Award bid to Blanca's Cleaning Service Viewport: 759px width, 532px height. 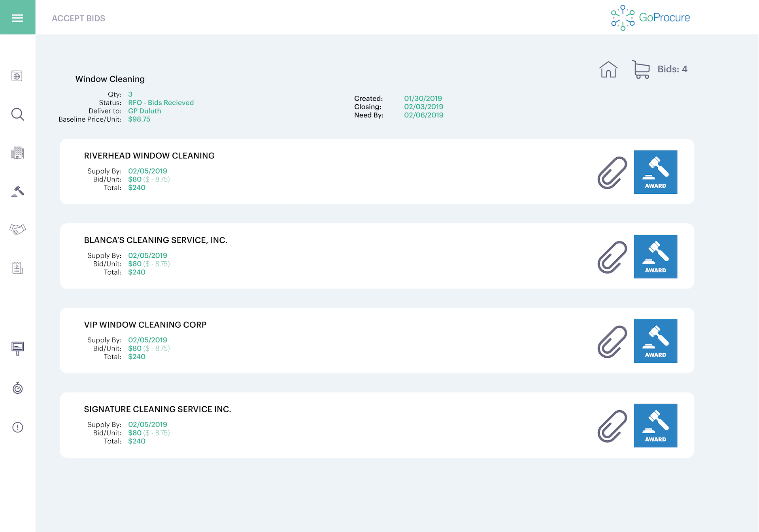click(x=655, y=257)
